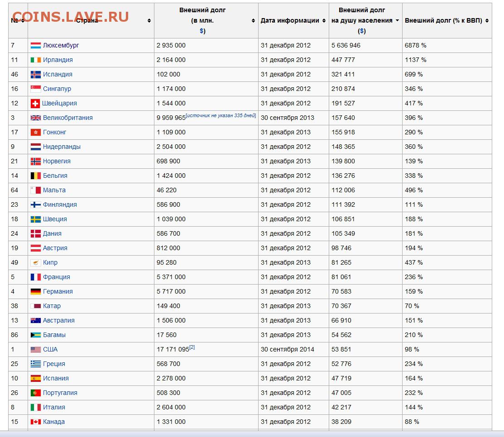Screen dimensions: 504x437
Task: Sort by Внешний долг (в млн.) arrows
Action: click(x=253, y=20)
